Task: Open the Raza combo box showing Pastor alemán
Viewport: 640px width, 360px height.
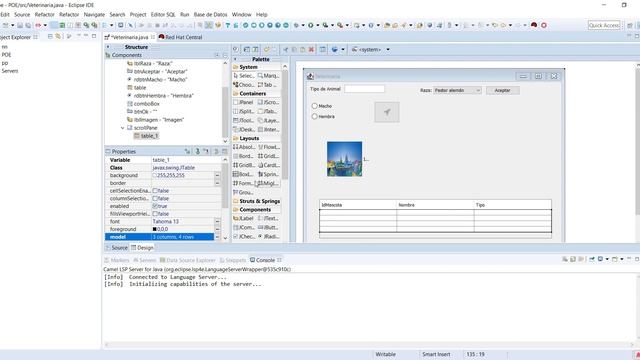Action: pos(457,90)
